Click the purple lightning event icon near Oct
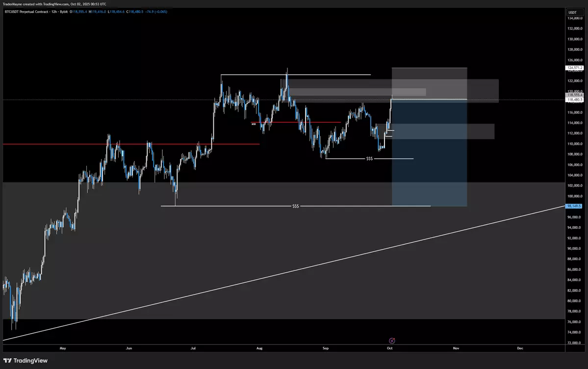588x369 pixels. [x=392, y=341]
